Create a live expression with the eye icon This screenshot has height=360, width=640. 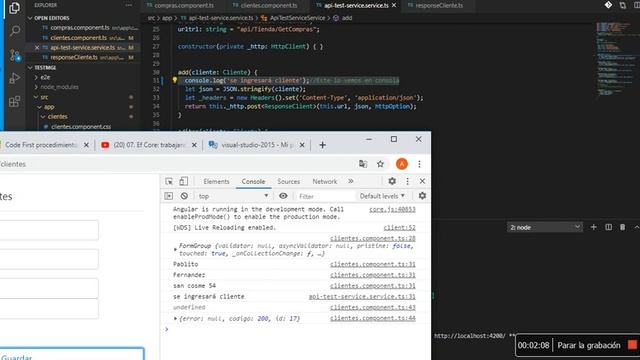283,196
